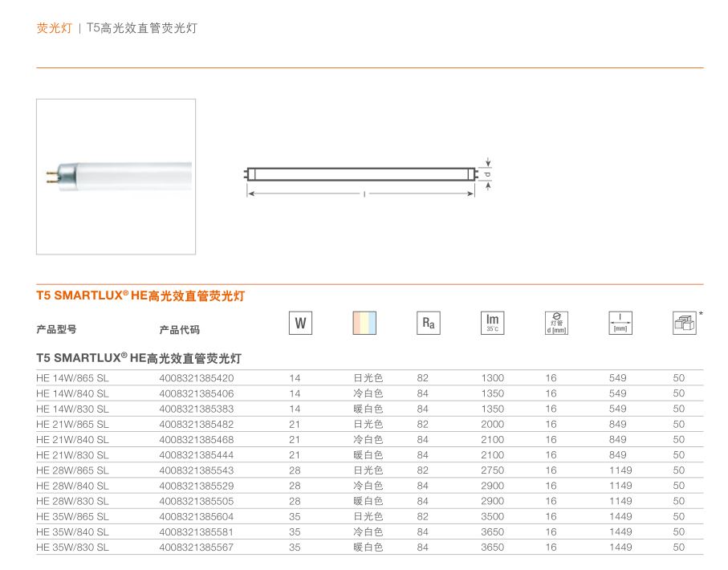
Task: Click the orange 荧光灯 breadcrumb heading
Action: (55, 28)
